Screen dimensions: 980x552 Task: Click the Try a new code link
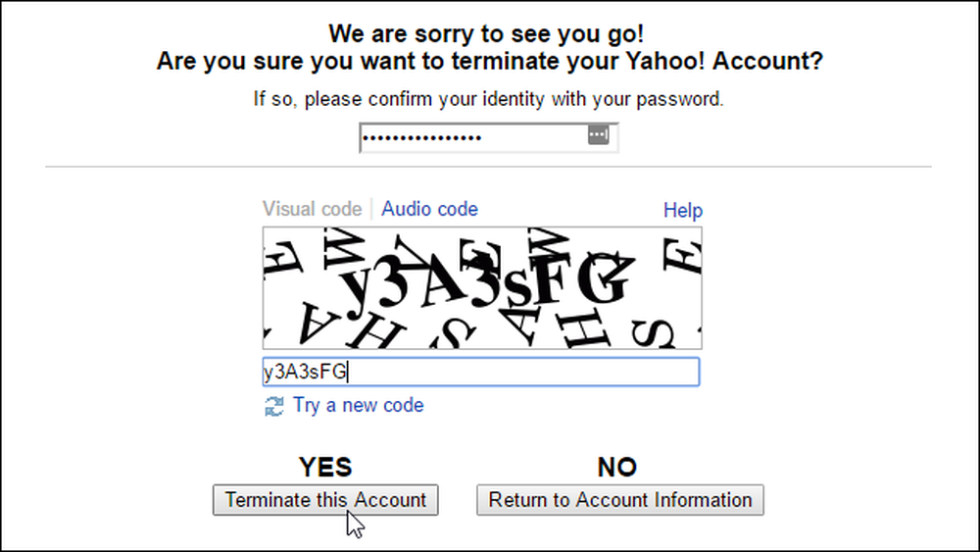click(x=358, y=405)
